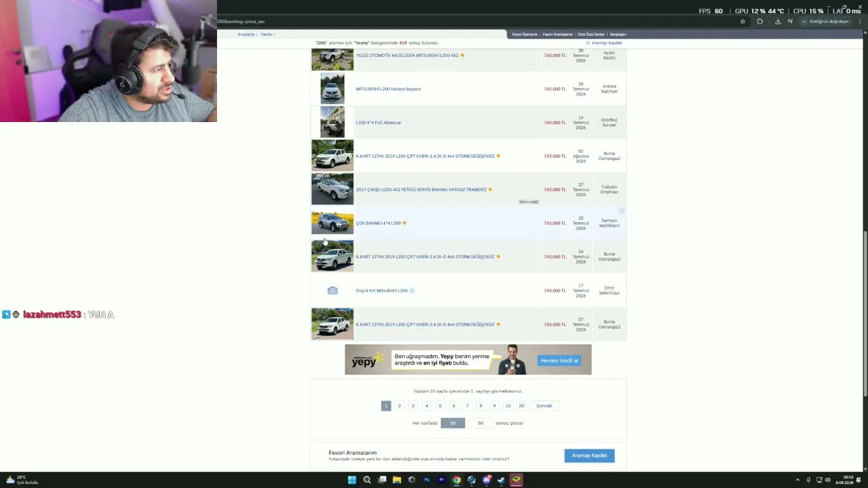Open Task View on the taskbar
This screenshot has height=488, width=868.
pos(382,480)
